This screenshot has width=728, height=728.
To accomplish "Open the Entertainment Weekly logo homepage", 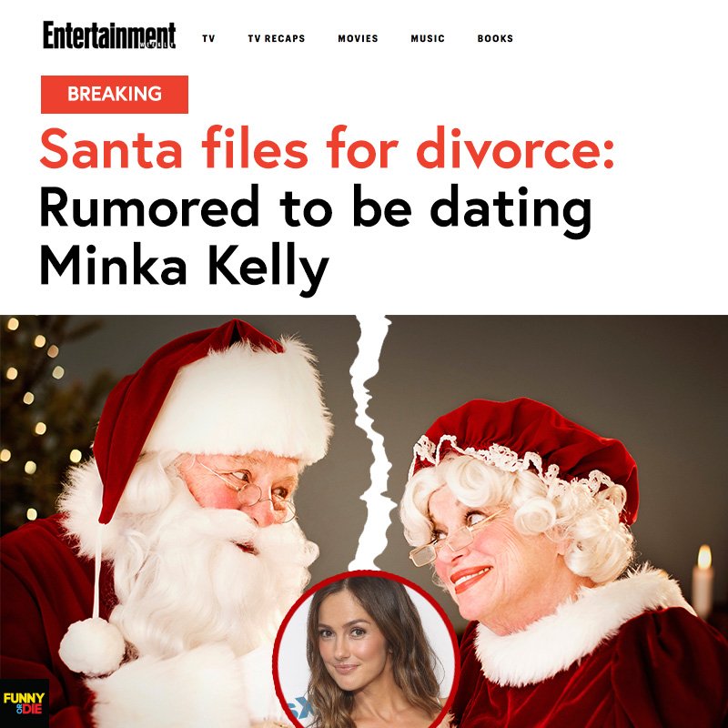I will click(x=109, y=35).
